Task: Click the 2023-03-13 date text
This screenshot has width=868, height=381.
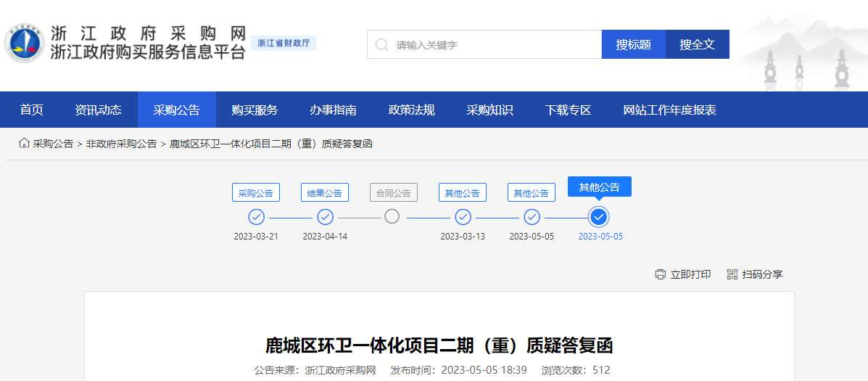Action: click(x=463, y=237)
